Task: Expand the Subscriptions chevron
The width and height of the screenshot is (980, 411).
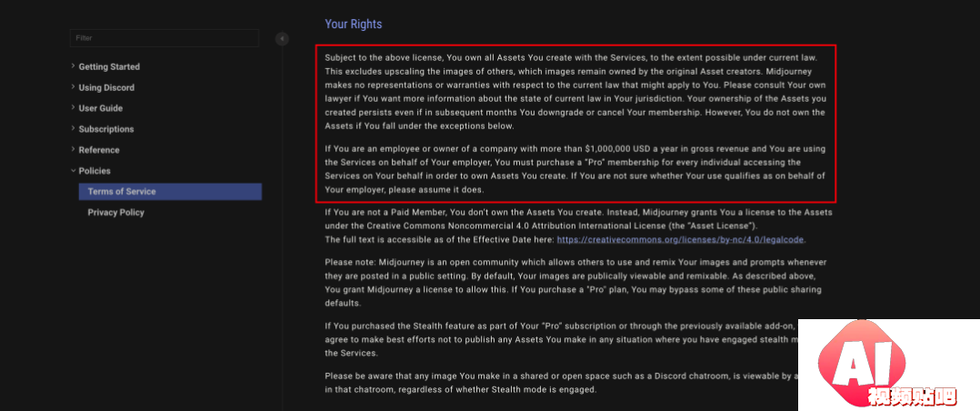Action: click(x=73, y=129)
